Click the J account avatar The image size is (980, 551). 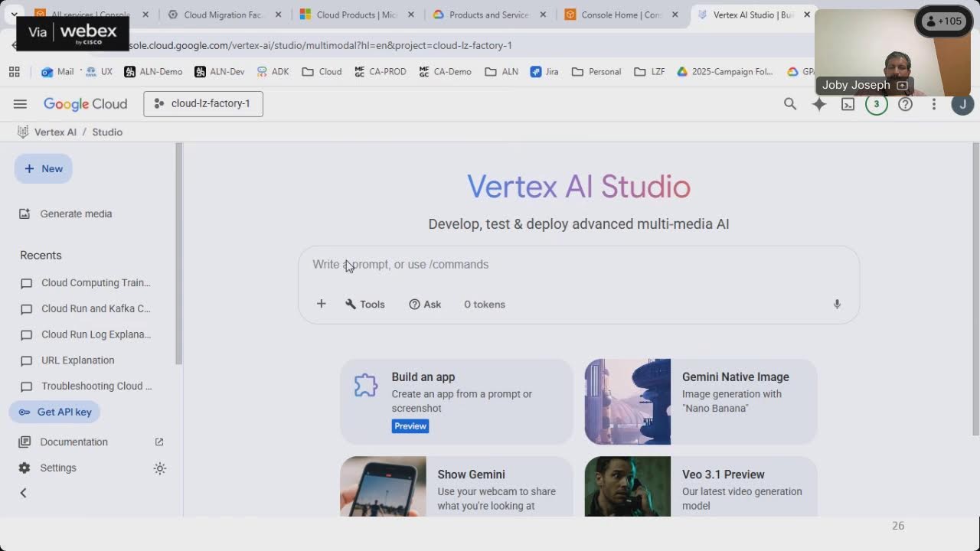click(x=962, y=104)
